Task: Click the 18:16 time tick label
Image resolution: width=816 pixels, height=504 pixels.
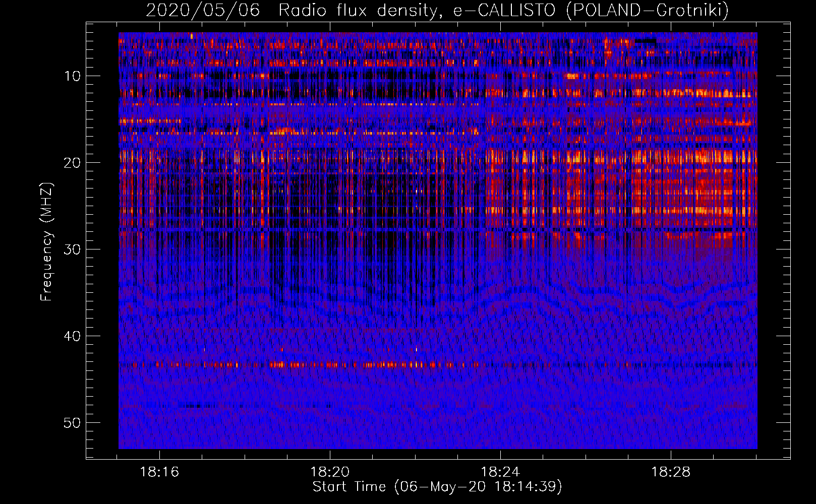Action: (x=159, y=472)
